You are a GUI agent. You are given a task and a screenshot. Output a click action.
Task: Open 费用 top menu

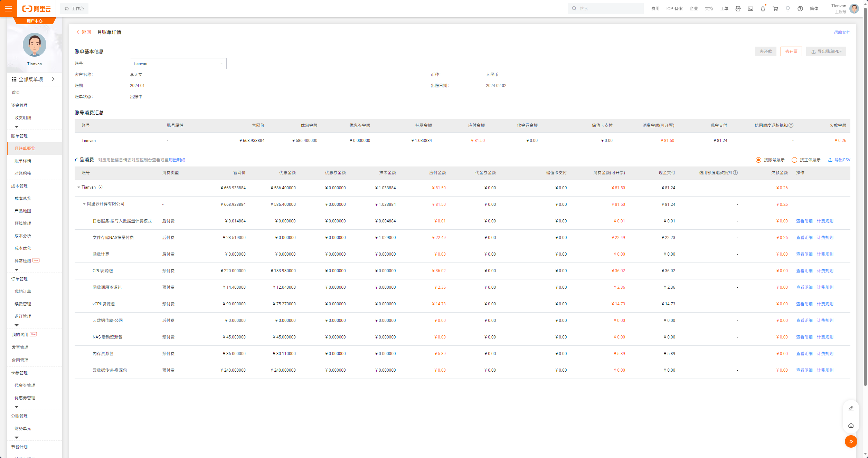coord(655,9)
